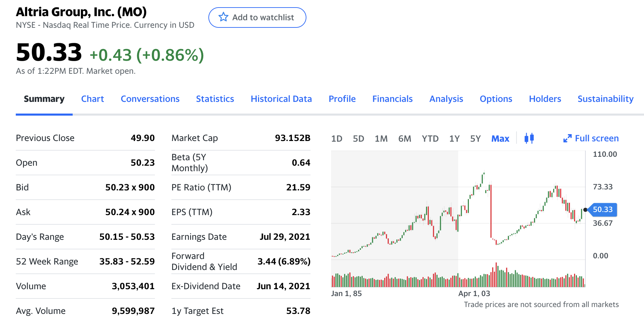Image resolution: width=644 pixels, height=329 pixels.
Task: Toggle candlestick chart type icon
Action: (x=529, y=138)
